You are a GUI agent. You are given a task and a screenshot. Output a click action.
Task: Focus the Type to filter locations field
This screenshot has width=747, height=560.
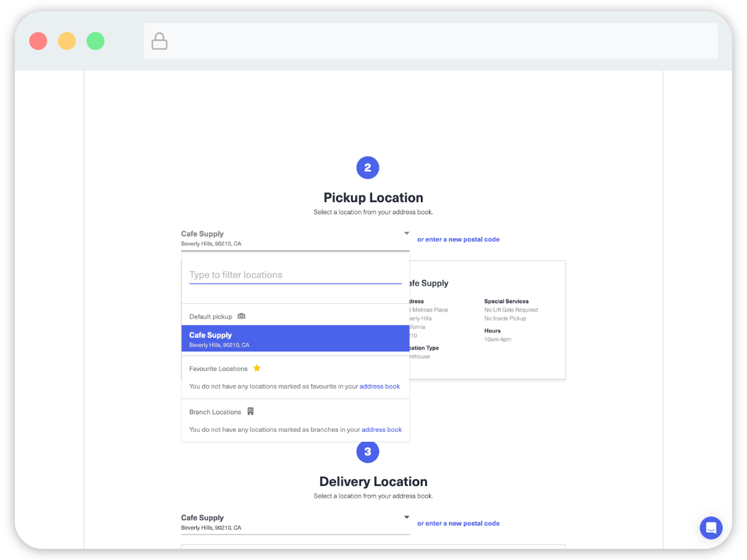(x=295, y=275)
